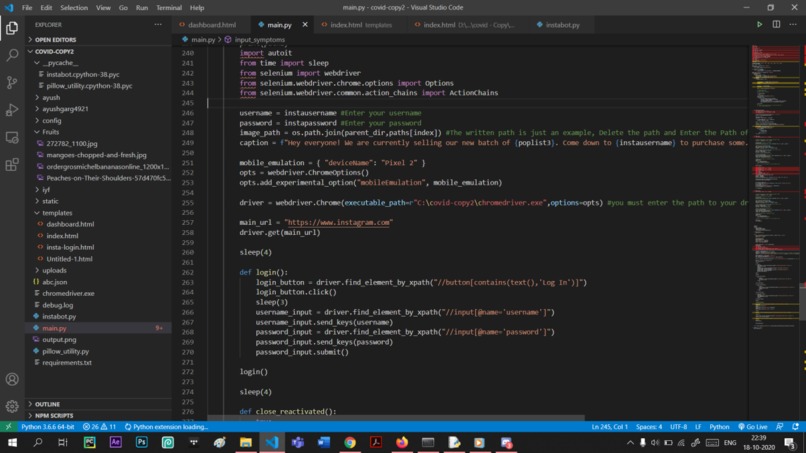This screenshot has height=453, width=806.
Task: Switch to the dashboard.html tab
Action: pos(211,25)
